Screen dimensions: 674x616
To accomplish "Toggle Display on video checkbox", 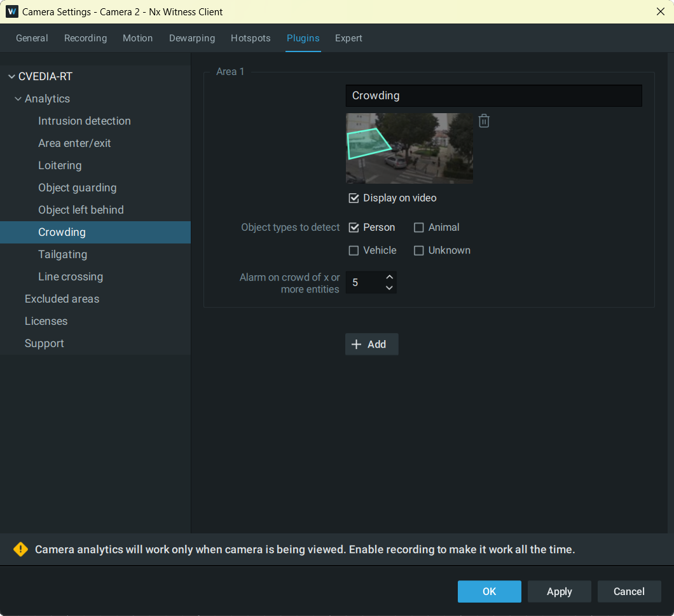I will click(x=354, y=198).
